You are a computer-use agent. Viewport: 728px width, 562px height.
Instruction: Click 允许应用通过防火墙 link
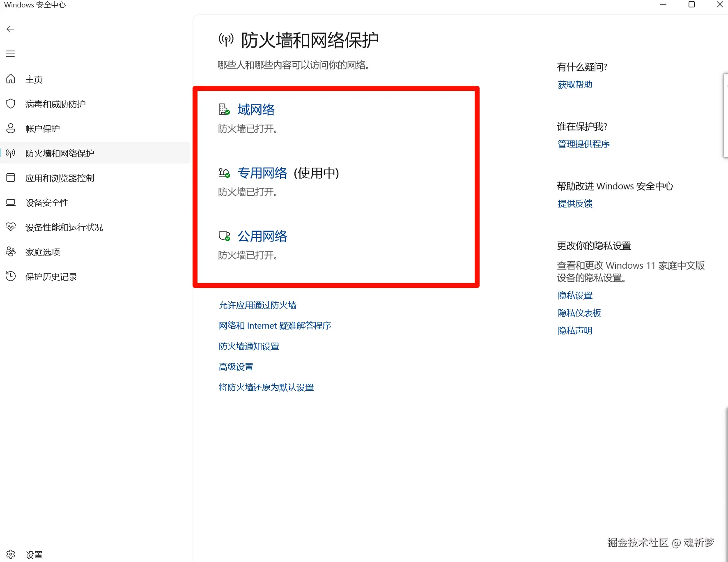coord(257,305)
